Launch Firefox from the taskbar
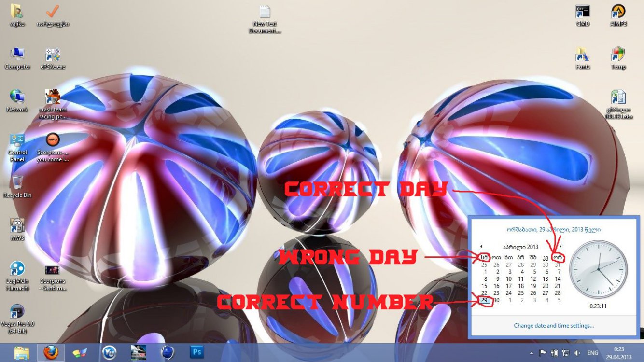Image resolution: width=644 pixels, height=362 pixels. coord(51,352)
